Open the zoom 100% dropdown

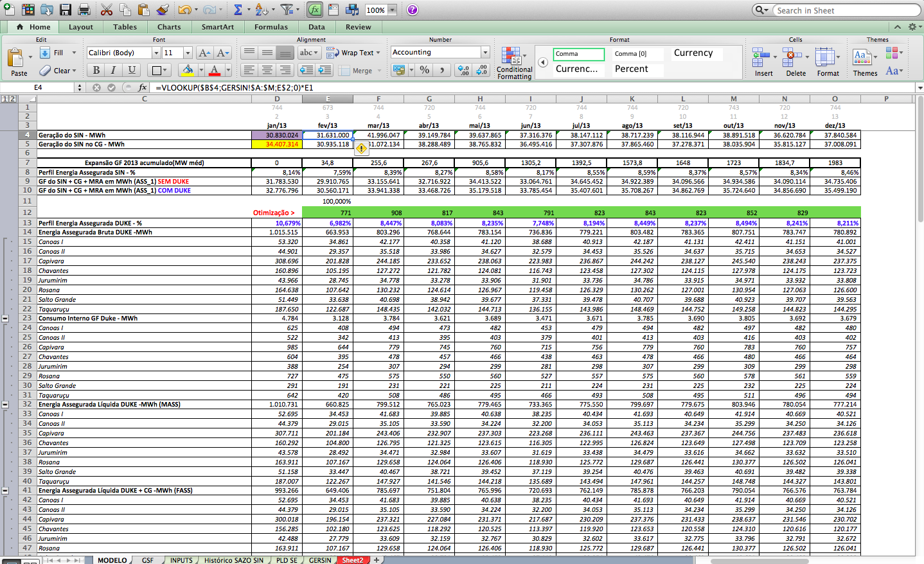[x=392, y=10]
